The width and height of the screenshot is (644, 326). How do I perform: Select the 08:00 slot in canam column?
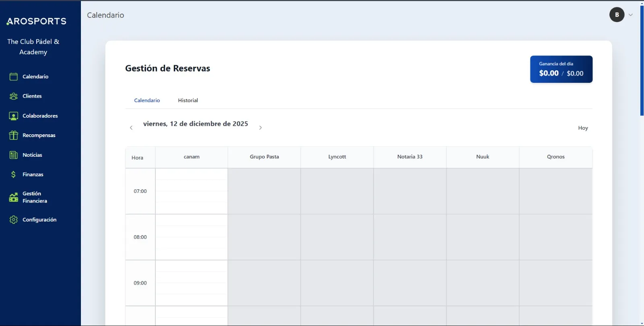pyautogui.click(x=192, y=237)
